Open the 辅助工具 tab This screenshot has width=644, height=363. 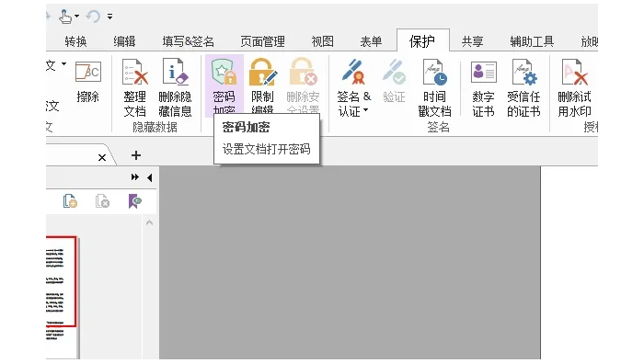tap(532, 41)
